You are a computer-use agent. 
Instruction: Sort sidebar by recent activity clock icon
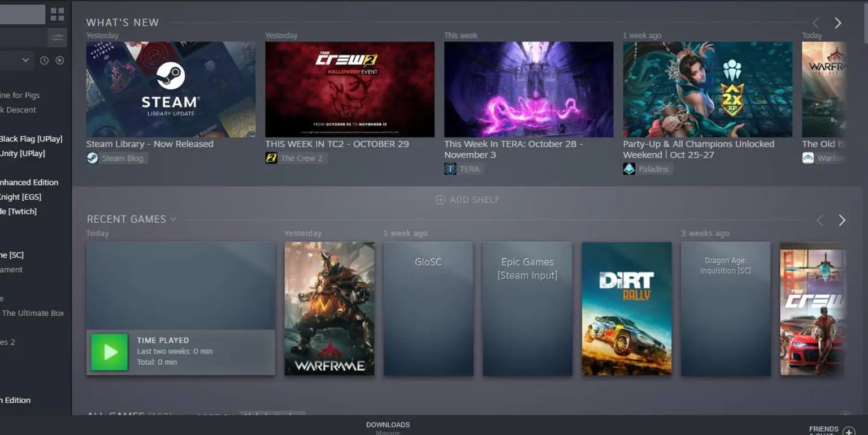pyautogui.click(x=44, y=60)
